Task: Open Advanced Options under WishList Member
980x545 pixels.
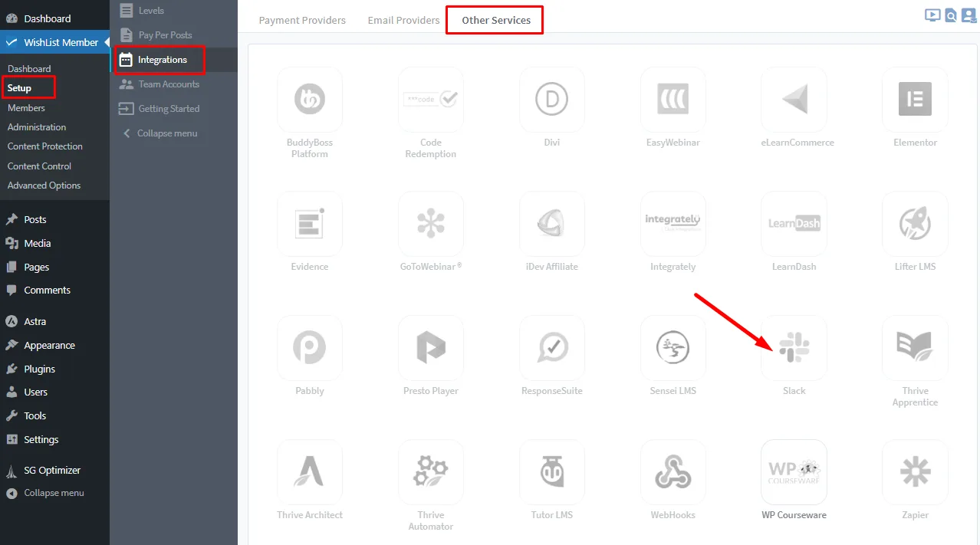Action: coord(44,185)
